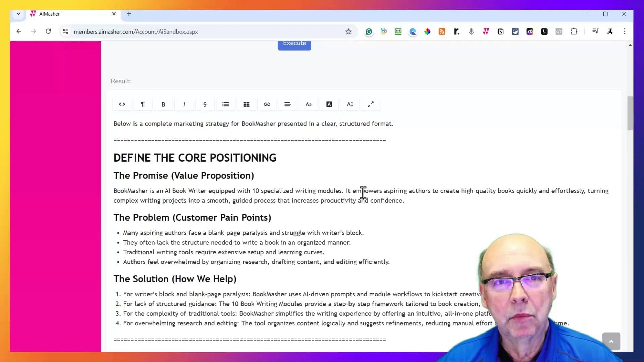Open the Grammarly extension
The width and height of the screenshot is (644, 362).
click(369, 31)
